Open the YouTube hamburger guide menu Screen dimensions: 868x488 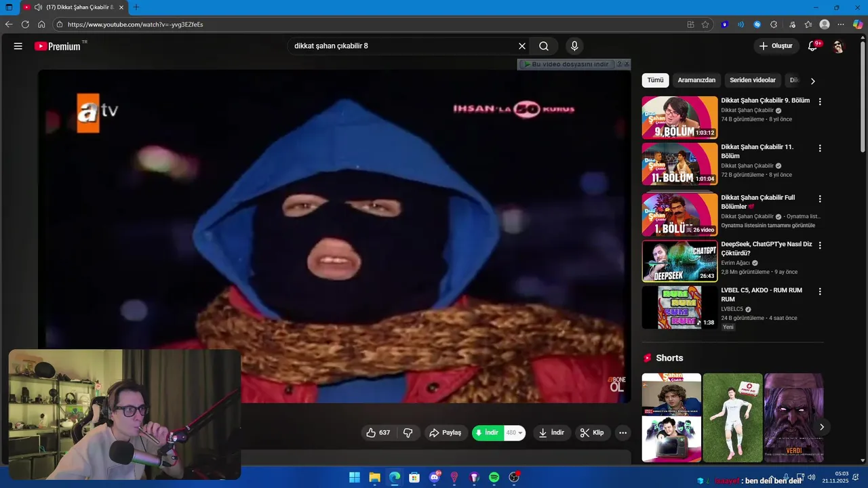click(x=18, y=46)
